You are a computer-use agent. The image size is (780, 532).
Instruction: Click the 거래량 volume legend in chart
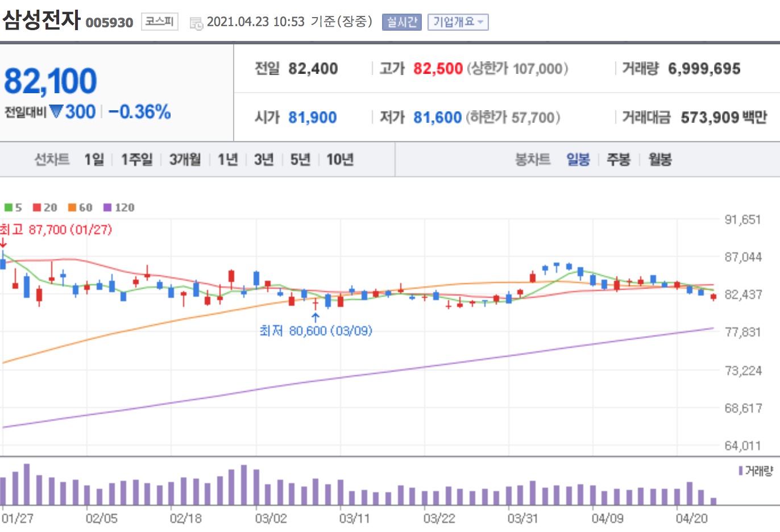pos(756,471)
